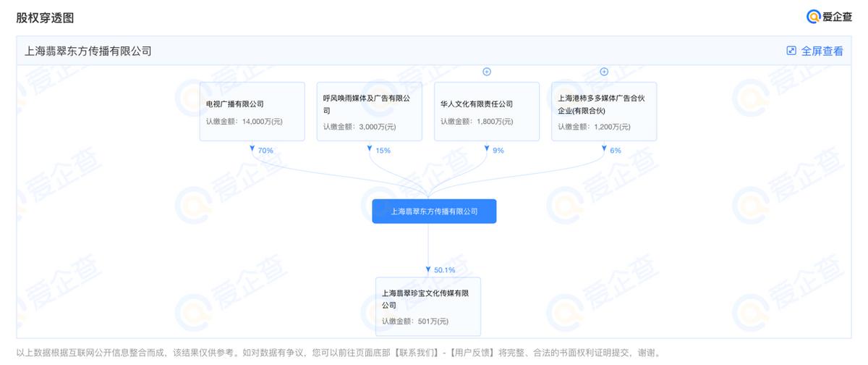Expand shareholders above 华人文化有限责任公司
The height and width of the screenshot is (365, 868).
point(487,72)
